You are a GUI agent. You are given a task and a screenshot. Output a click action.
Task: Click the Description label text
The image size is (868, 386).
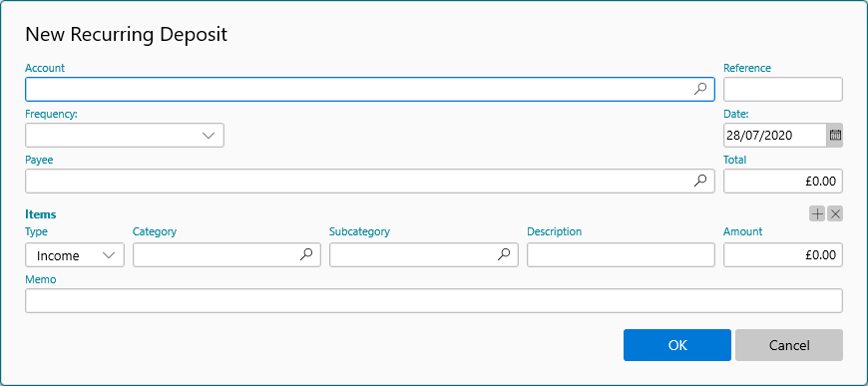click(x=554, y=231)
